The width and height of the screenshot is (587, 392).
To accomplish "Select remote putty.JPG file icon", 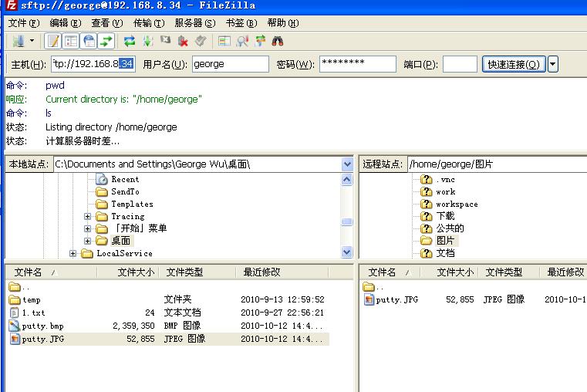I will [369, 299].
